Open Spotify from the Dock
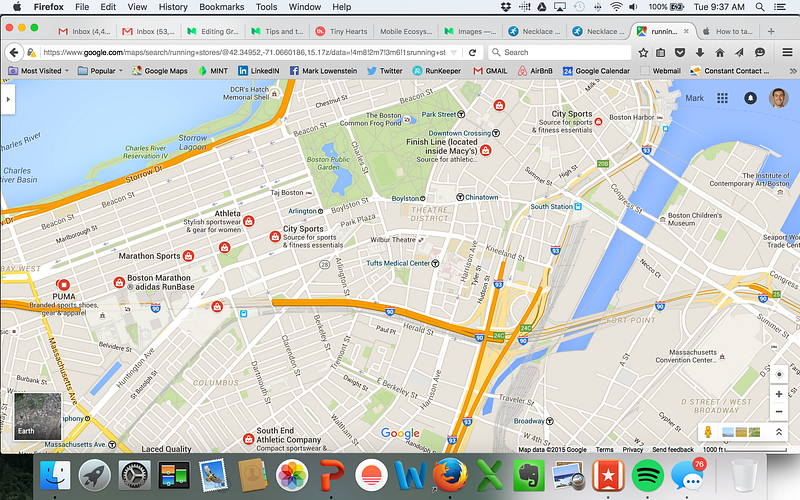This screenshot has width=800, height=500. tap(647, 475)
